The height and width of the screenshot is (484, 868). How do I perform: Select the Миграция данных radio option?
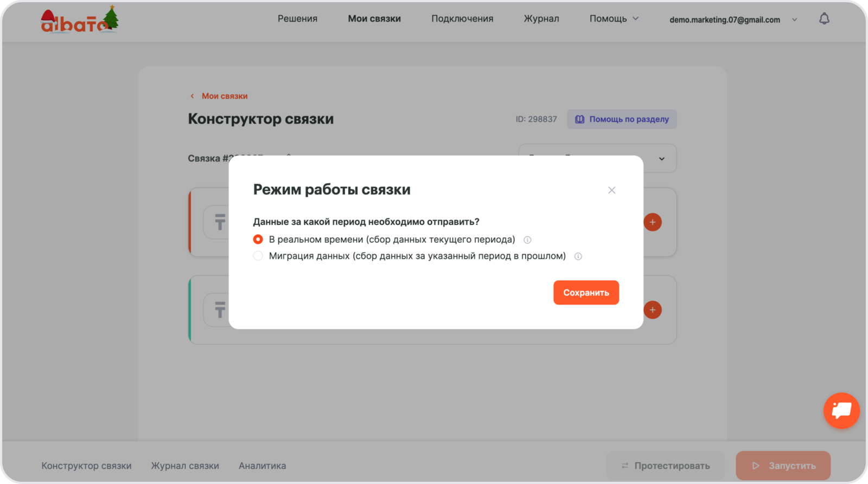click(x=258, y=256)
